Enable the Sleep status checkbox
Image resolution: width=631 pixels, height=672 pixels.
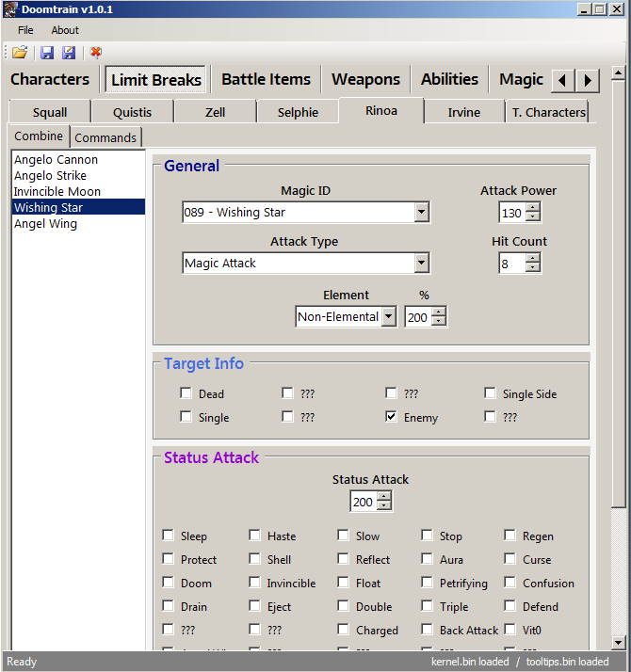(168, 536)
